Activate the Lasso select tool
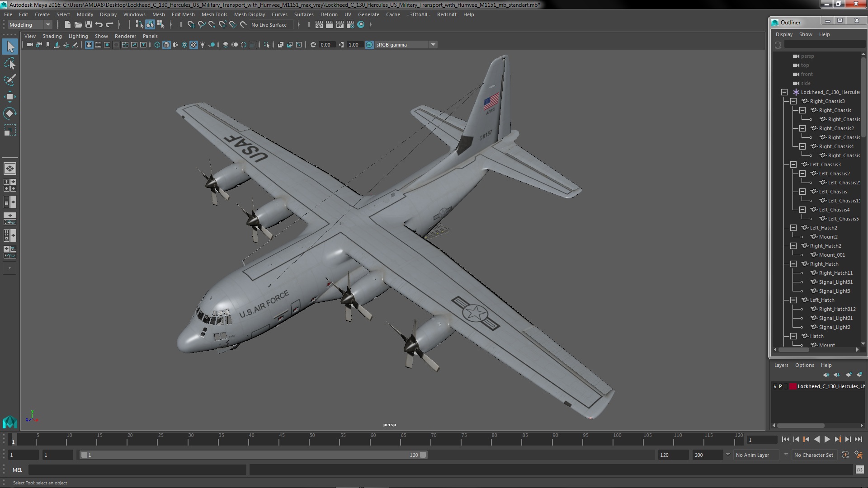868x488 pixels. (x=10, y=63)
